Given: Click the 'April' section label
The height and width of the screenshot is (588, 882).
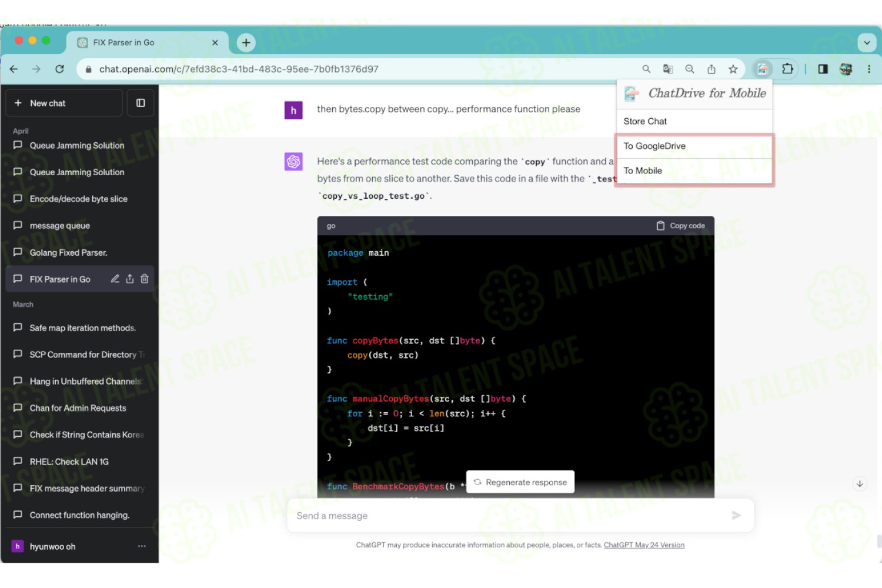Looking at the screenshot, I should point(21,131).
